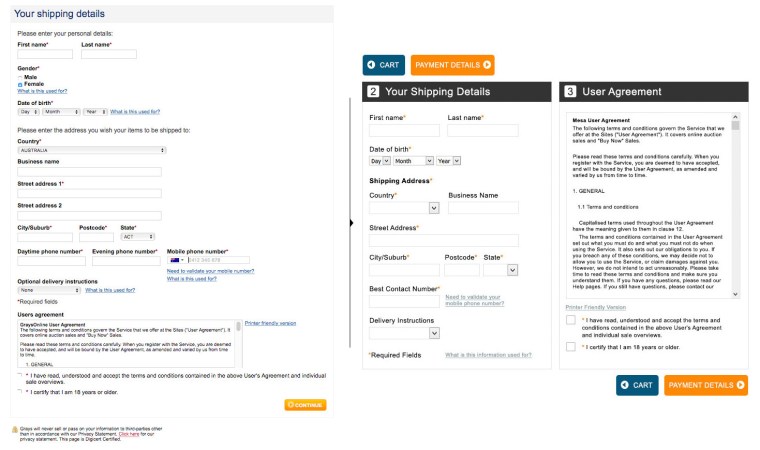Select the Male gender radio button

click(x=21, y=77)
